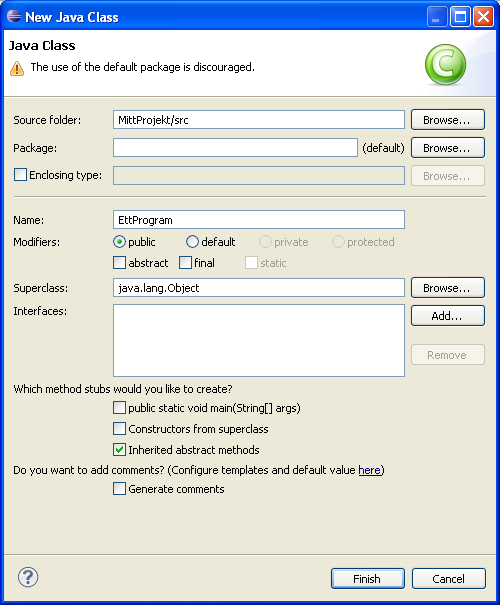This screenshot has height=605, width=500.
Task: Select the public modifier radio button
Action: coord(119,242)
